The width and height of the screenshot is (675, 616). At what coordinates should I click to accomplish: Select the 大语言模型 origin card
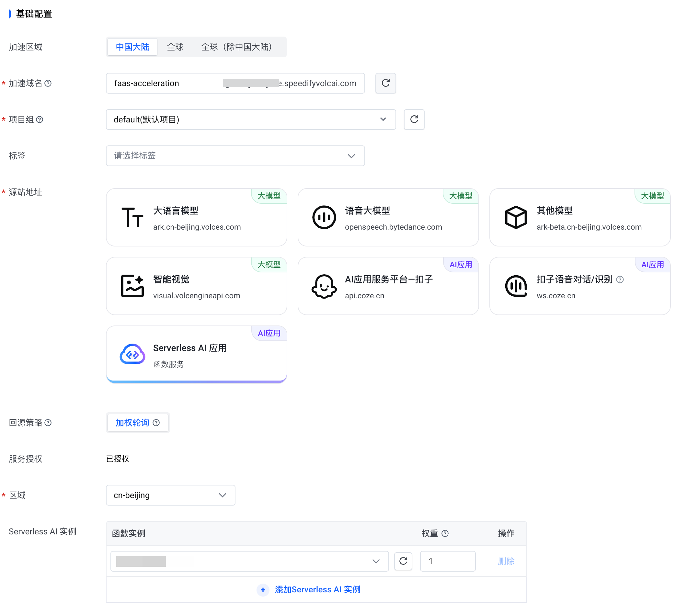coord(197,217)
